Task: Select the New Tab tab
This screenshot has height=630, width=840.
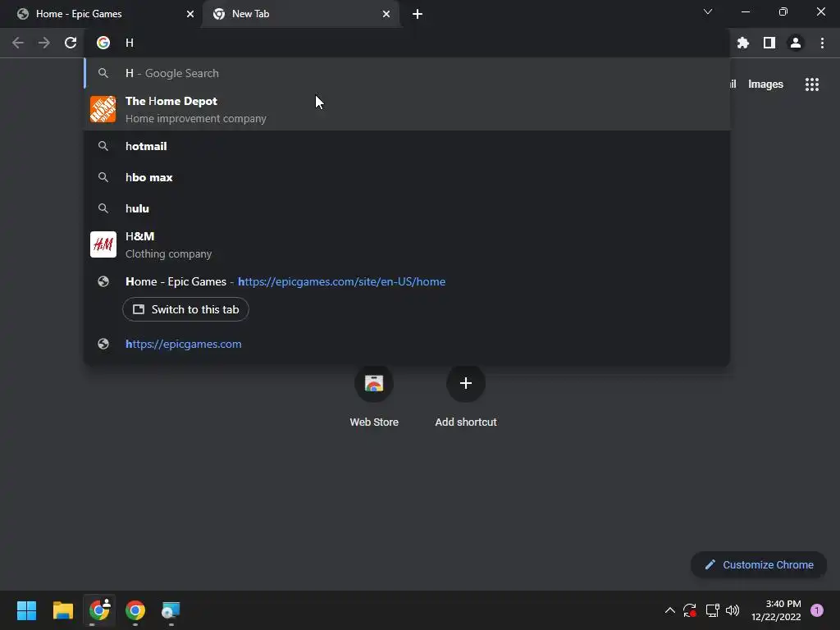Action: [301, 14]
